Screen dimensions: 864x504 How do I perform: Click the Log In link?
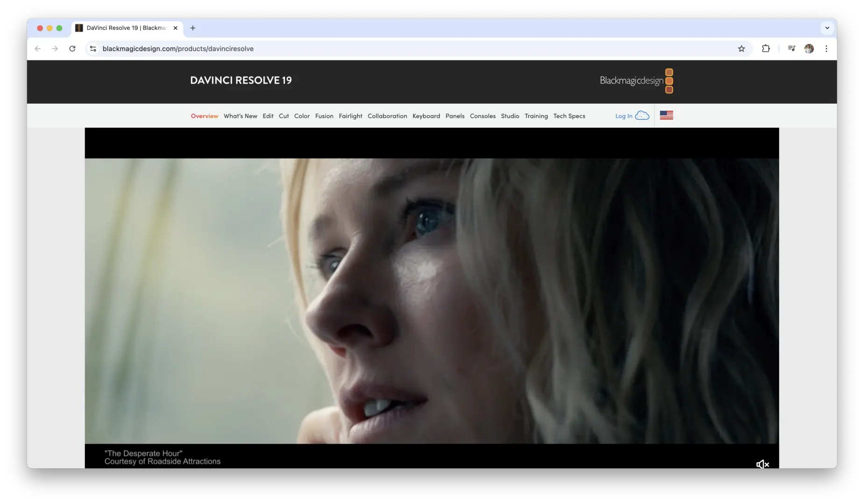click(x=623, y=116)
